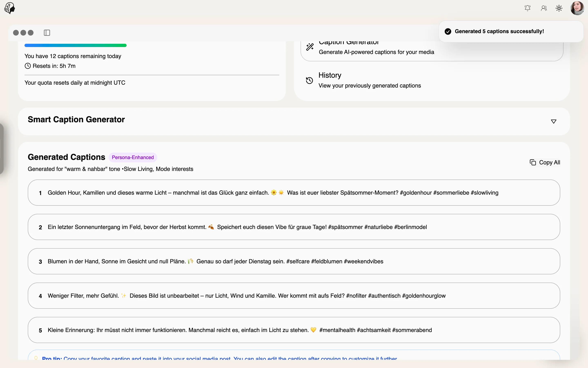
Task: Click the quota progress bar
Action: [76, 45]
